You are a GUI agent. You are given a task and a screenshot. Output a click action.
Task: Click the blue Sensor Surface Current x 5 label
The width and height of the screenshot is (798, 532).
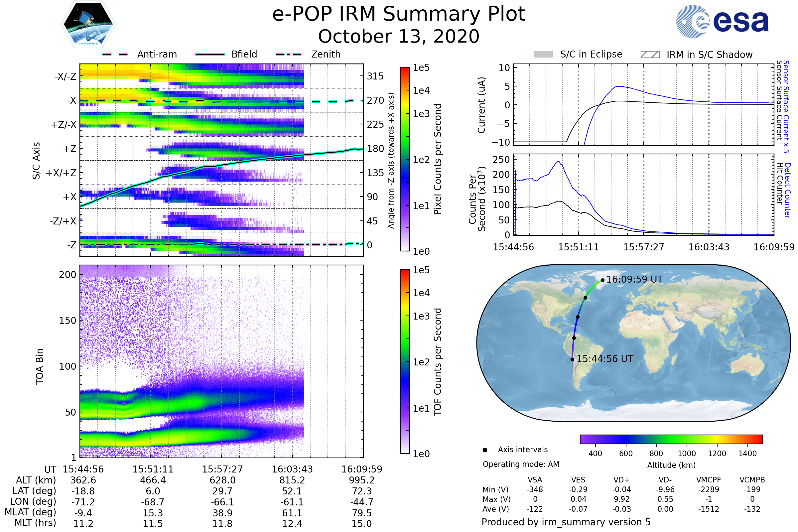pos(786,106)
